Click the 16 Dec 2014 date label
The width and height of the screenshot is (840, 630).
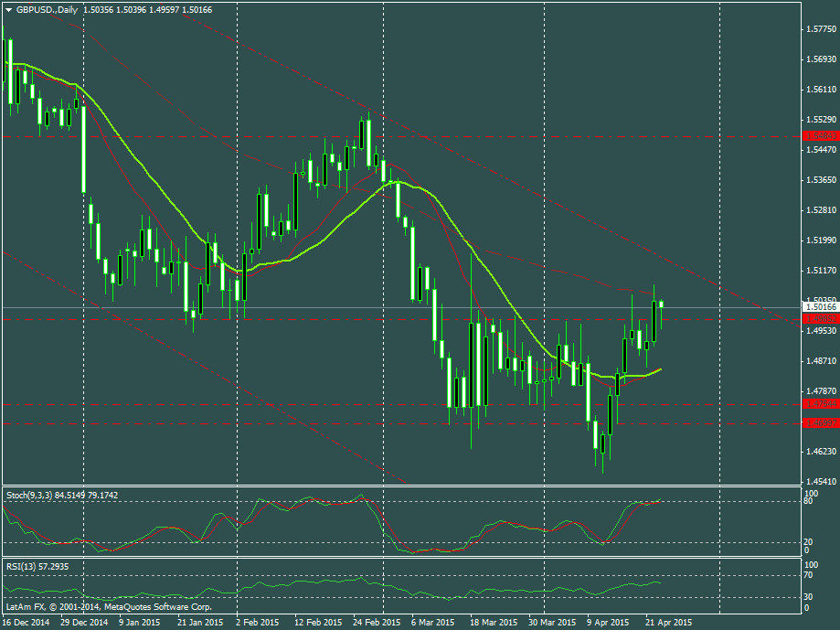click(x=27, y=622)
